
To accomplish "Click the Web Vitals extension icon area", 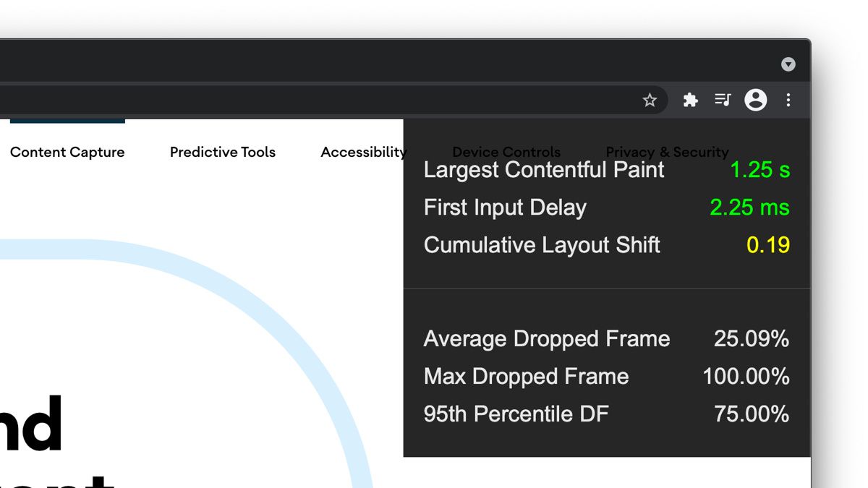I will [689, 100].
